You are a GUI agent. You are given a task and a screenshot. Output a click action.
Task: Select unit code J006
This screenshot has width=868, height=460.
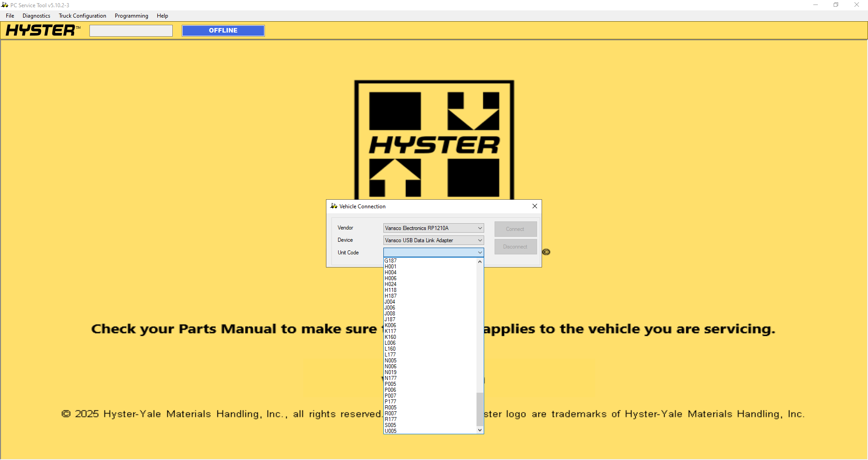[430, 308]
